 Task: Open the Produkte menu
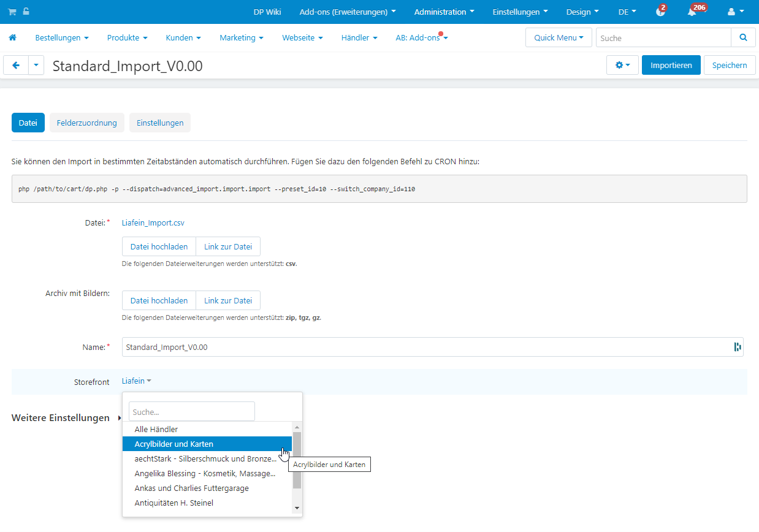pos(127,38)
